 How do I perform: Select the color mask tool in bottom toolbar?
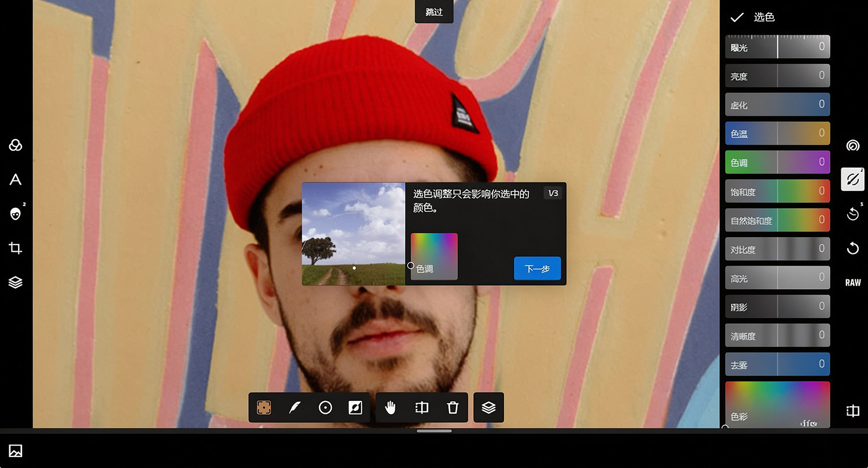pos(264,408)
